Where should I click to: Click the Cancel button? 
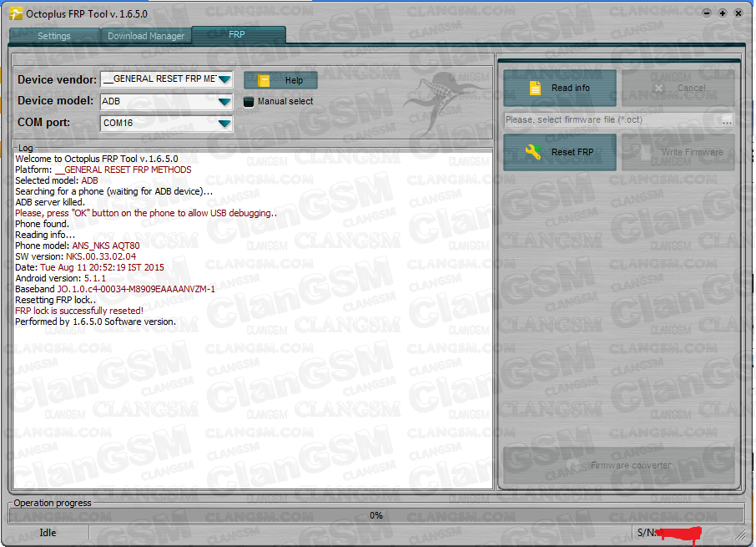[x=678, y=88]
